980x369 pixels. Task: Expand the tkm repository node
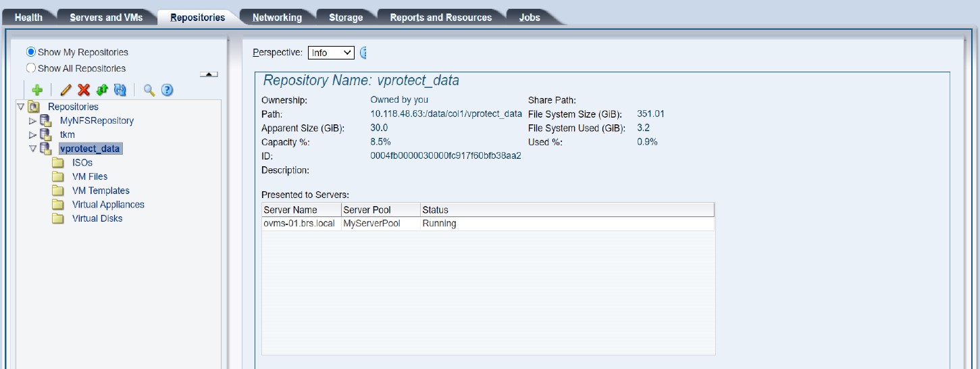pos(32,135)
